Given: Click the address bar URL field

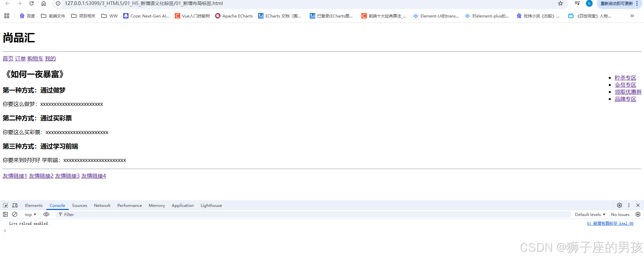Looking at the screenshot, I should 144,3.
